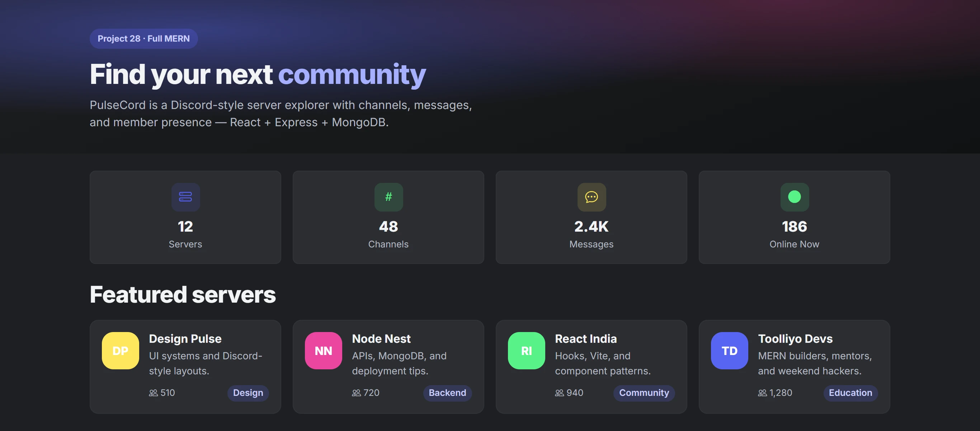Image resolution: width=980 pixels, height=431 pixels.
Task: Click the 1,280 member count
Action: [x=781, y=393]
